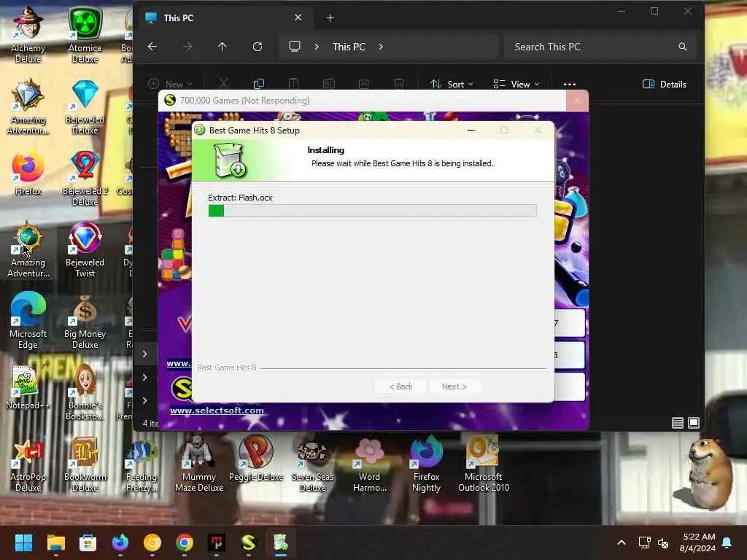
Task: Open Notepad++ desktop shortcut
Action: (28, 386)
